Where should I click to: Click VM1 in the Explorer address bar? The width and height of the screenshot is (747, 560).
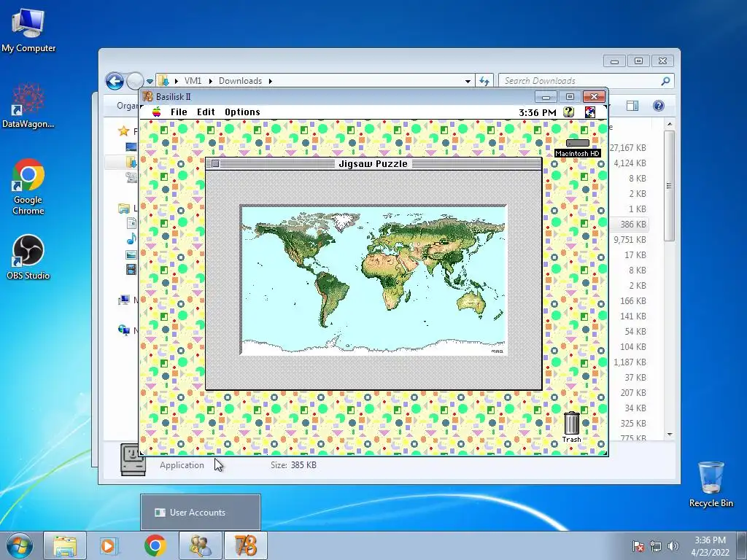193,81
